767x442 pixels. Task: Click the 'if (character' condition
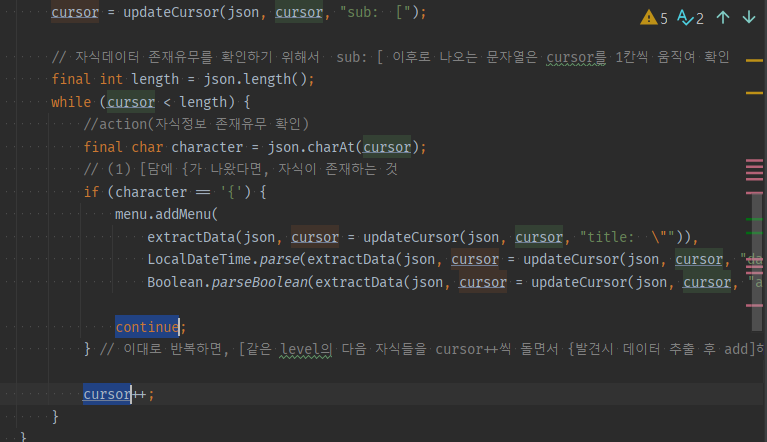coord(135,192)
